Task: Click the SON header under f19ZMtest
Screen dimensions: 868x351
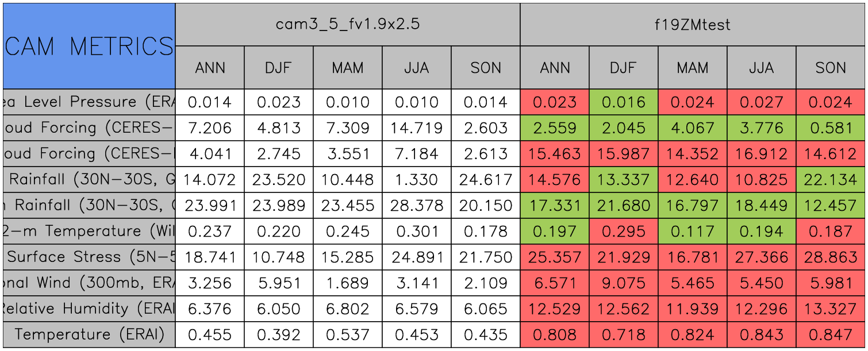Action: click(830, 68)
